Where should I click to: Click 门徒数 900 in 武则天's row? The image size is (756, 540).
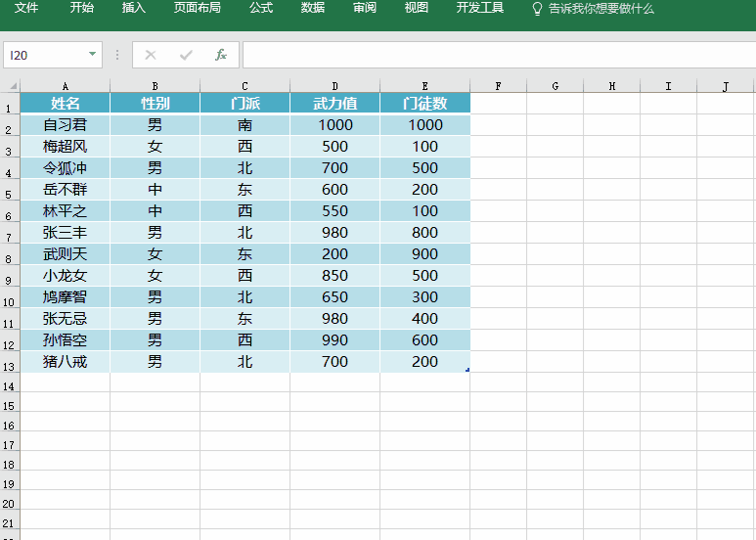point(424,254)
